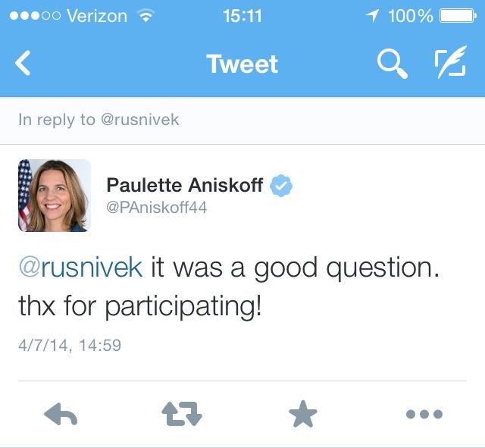This screenshot has width=485, height=448.
Task: Open more options ellipsis menu
Action: coord(424,414)
